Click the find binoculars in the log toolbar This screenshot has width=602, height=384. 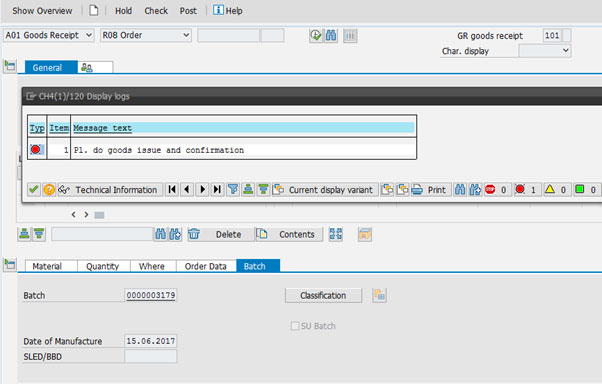point(460,189)
